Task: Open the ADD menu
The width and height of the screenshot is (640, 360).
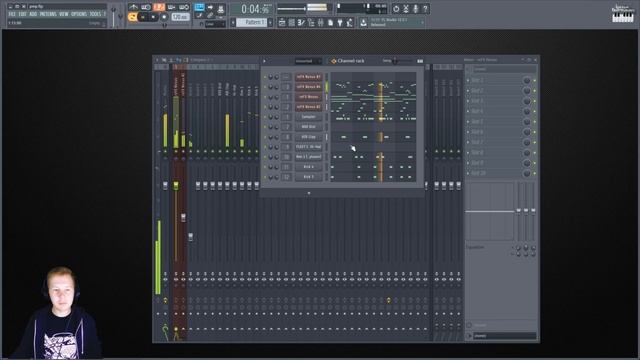Action: pyautogui.click(x=33, y=14)
